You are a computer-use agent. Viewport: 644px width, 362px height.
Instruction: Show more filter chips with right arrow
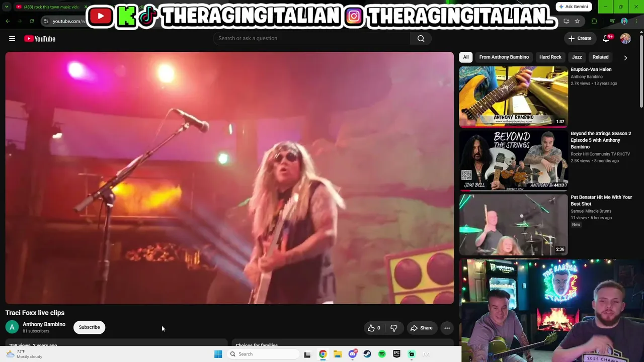[625, 57]
